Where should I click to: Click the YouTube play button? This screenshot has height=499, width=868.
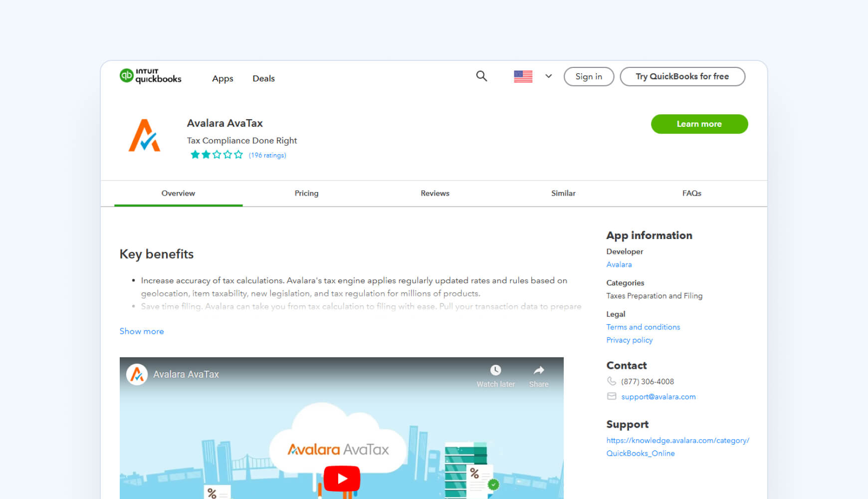(342, 479)
